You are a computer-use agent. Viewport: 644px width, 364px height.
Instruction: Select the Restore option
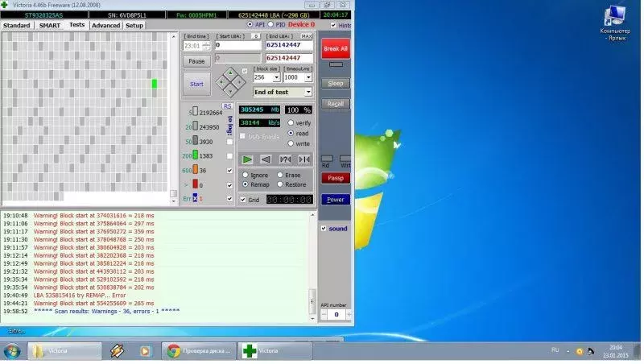(280, 184)
